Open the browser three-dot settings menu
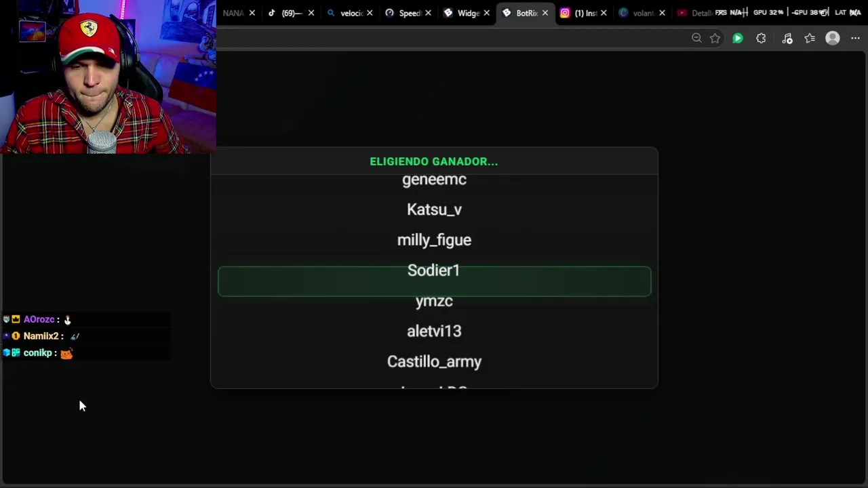The height and width of the screenshot is (488, 868). [x=855, y=39]
